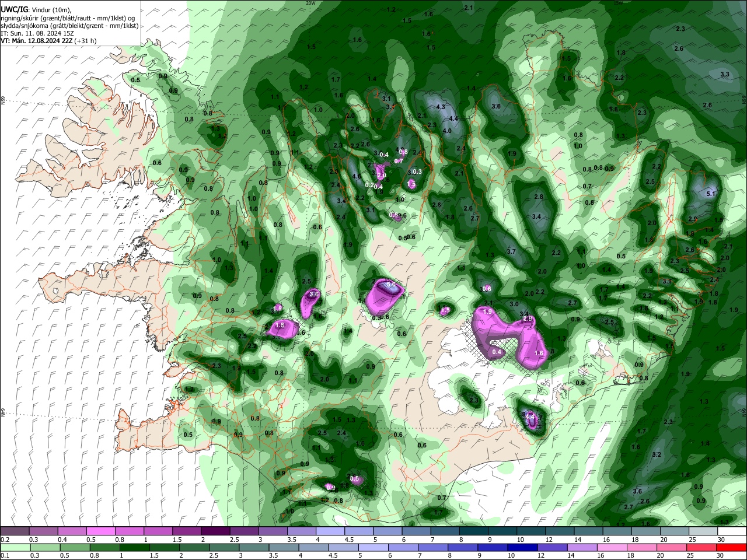747x560 pixels.
Task: Select the 'IT: Sun. 11. 08. 2024 15Z' line
Action: point(37,33)
